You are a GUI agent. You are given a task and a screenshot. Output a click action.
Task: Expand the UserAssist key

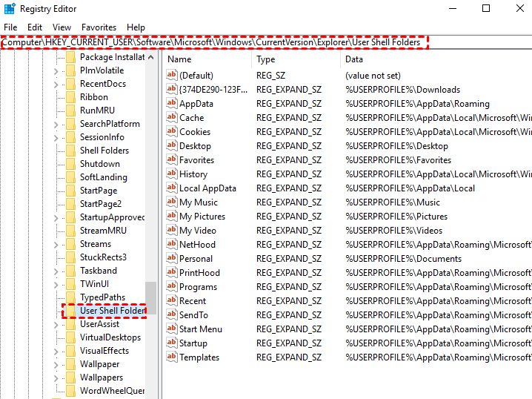click(56, 325)
